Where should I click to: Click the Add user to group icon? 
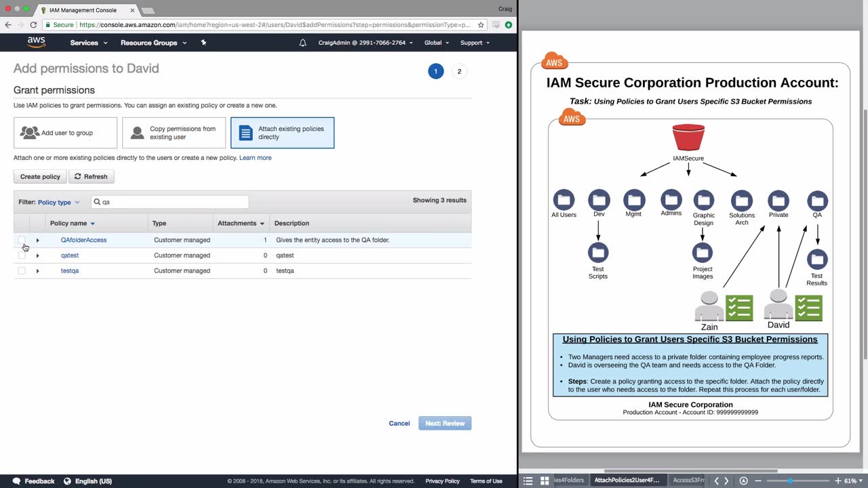pyautogui.click(x=29, y=133)
